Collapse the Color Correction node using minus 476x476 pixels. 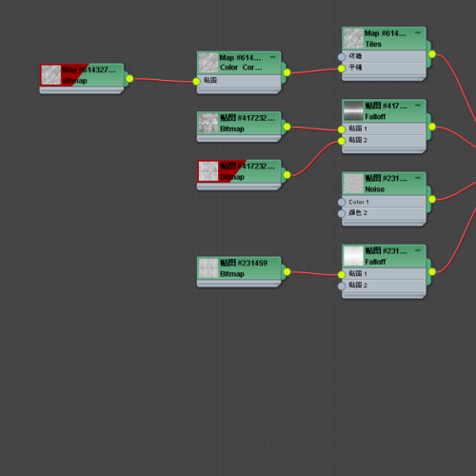click(272, 57)
